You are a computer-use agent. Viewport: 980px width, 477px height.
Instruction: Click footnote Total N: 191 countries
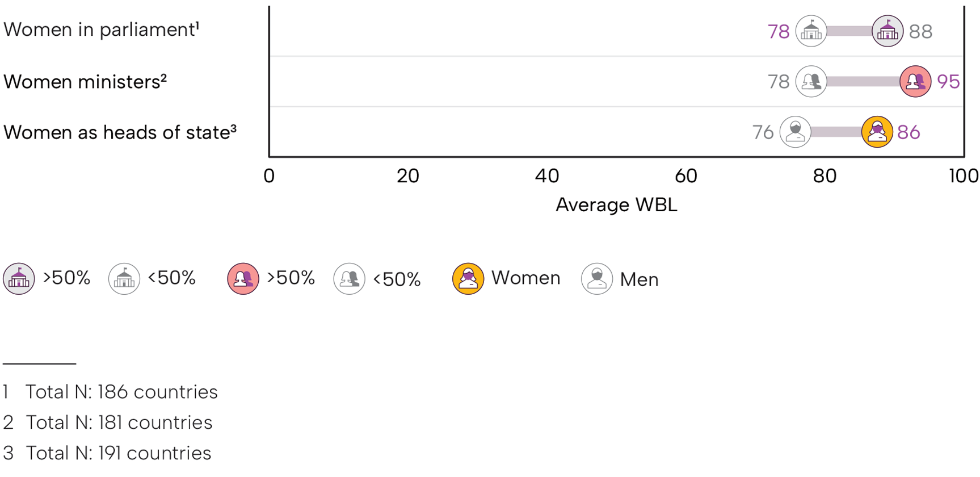(x=119, y=453)
